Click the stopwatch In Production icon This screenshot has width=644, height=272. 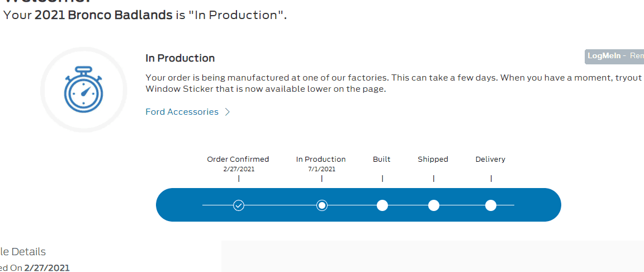(x=83, y=90)
